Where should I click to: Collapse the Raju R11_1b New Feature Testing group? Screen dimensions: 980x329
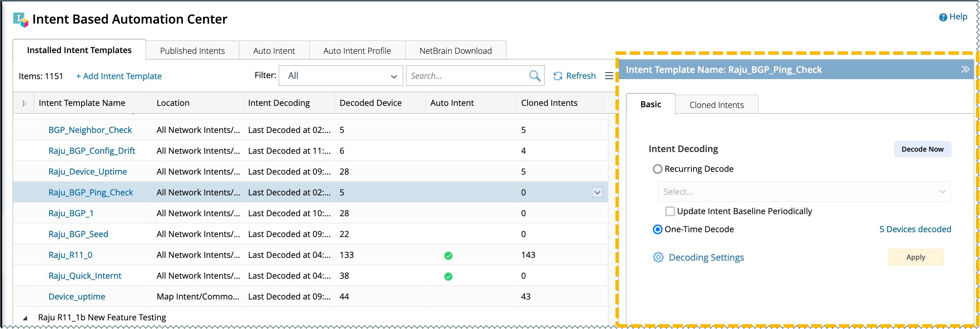(x=25, y=318)
